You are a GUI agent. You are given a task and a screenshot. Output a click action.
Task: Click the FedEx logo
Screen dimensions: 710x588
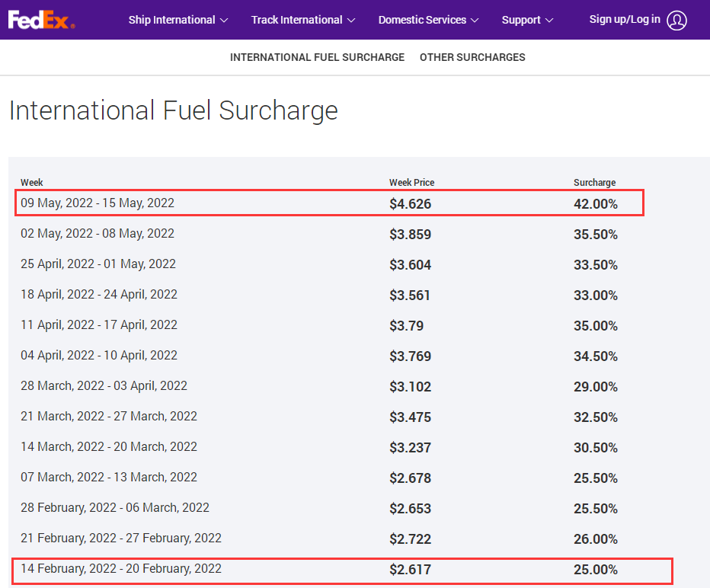tap(41, 20)
